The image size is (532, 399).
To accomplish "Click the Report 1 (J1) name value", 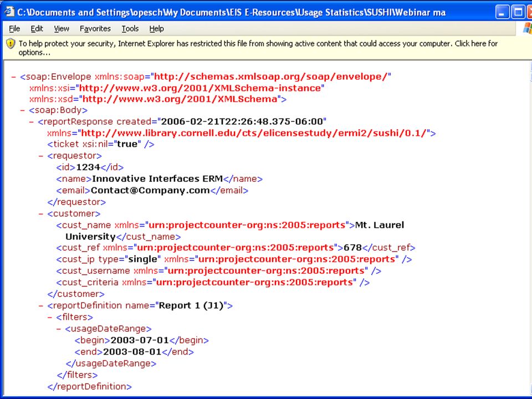I will [x=191, y=306].
